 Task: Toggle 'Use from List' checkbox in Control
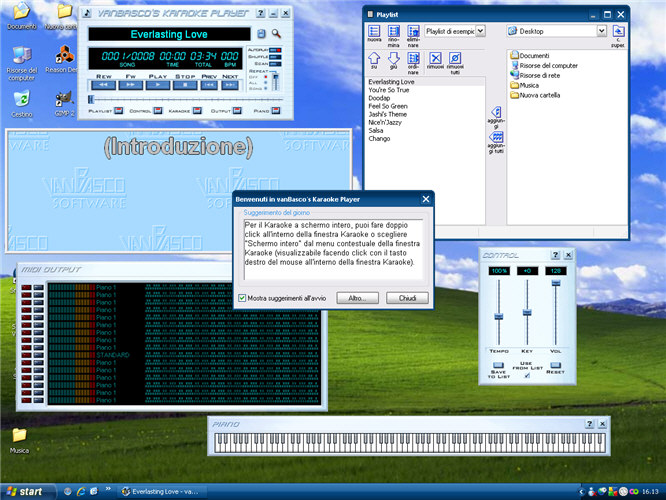click(527, 376)
